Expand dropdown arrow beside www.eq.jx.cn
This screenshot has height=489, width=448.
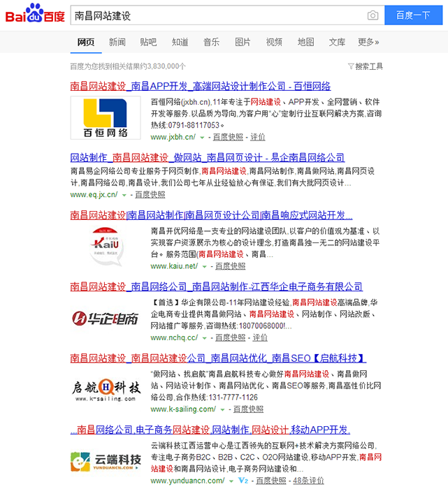tap(124, 195)
